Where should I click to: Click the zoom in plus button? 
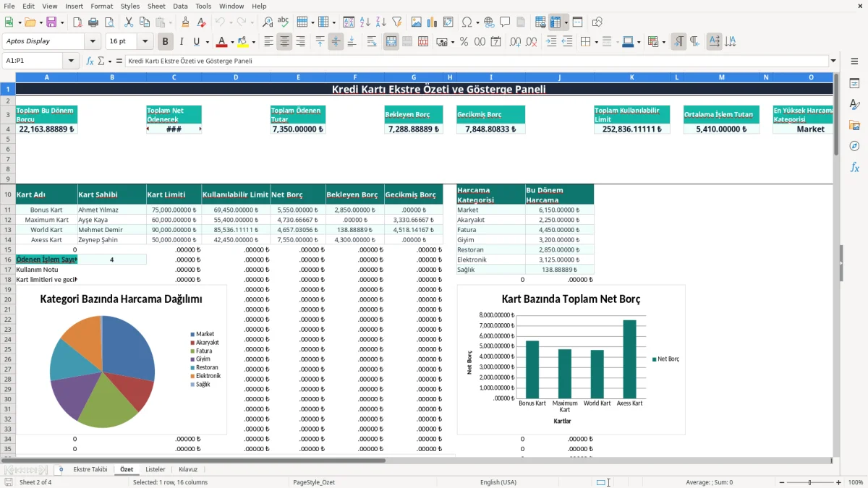[x=838, y=482]
